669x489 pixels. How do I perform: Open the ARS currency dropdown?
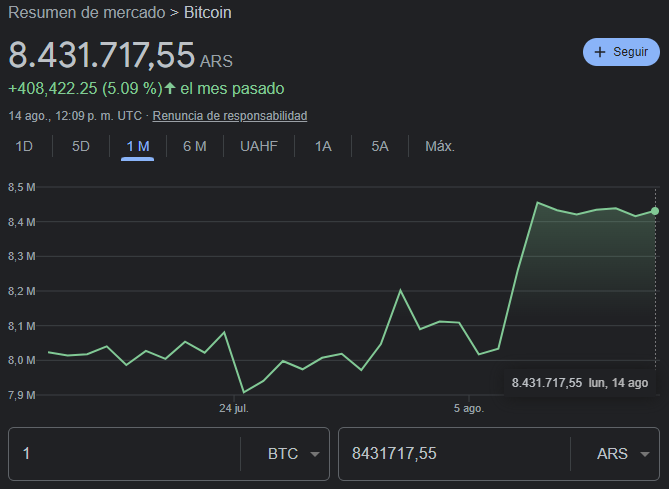pos(623,454)
